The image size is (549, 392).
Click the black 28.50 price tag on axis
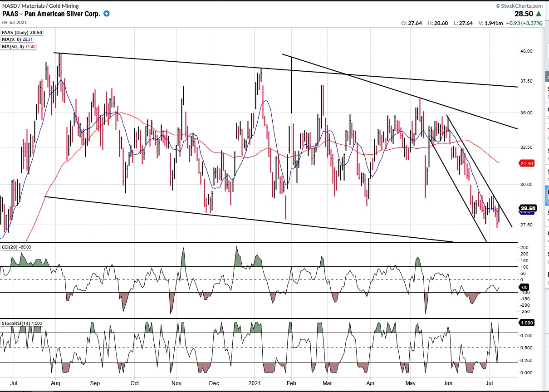[529, 208]
